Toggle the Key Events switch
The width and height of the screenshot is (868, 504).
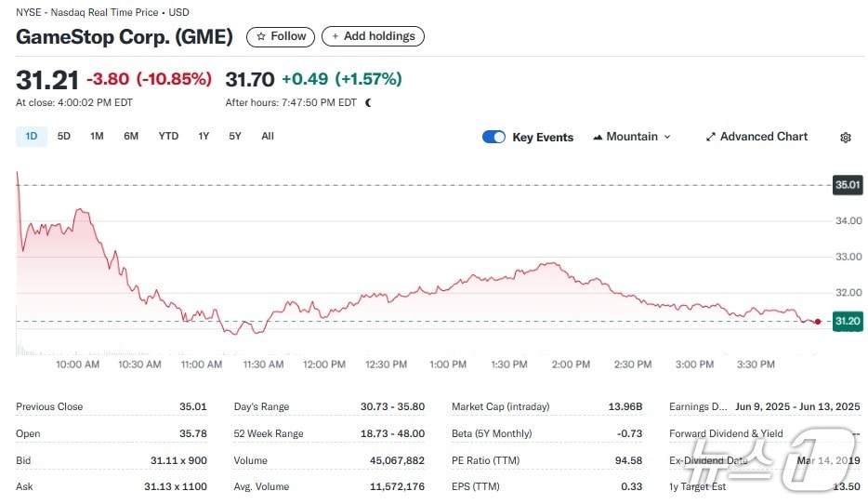tap(493, 137)
